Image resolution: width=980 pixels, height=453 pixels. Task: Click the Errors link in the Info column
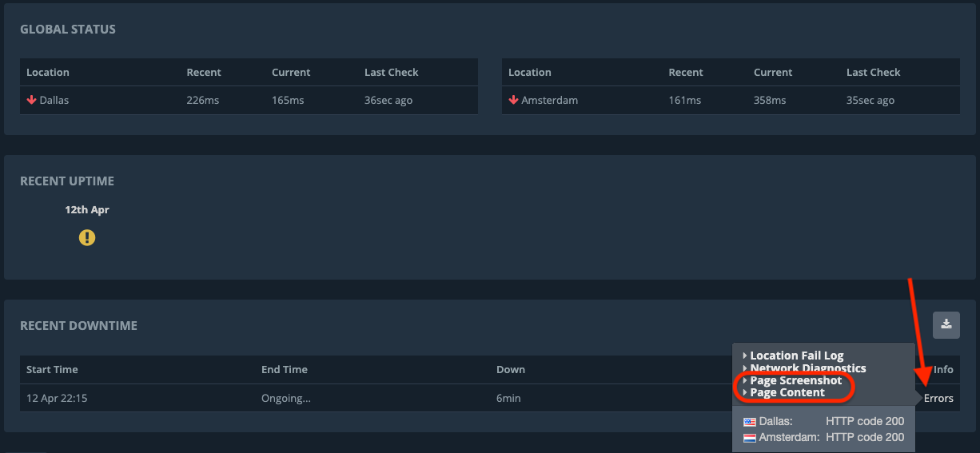[x=938, y=398]
